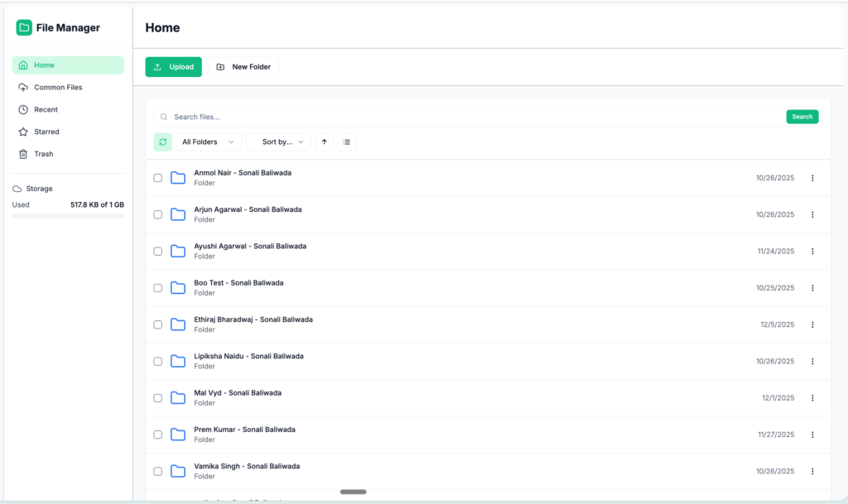Click the Boo Test folder icon
848x504 pixels.
(x=178, y=288)
